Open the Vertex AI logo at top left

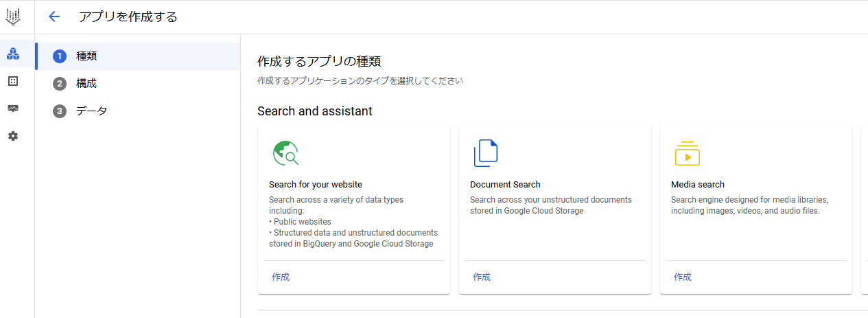click(13, 16)
